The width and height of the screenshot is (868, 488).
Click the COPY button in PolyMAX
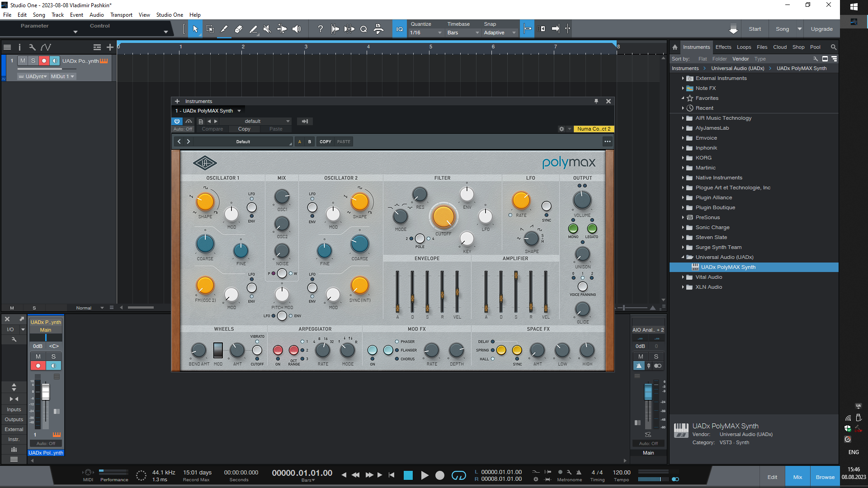[325, 142]
